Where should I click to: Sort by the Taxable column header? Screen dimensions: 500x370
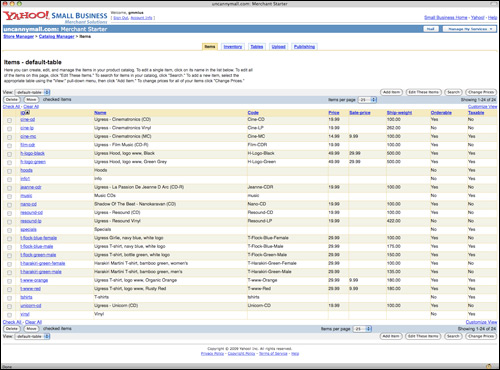click(476, 113)
